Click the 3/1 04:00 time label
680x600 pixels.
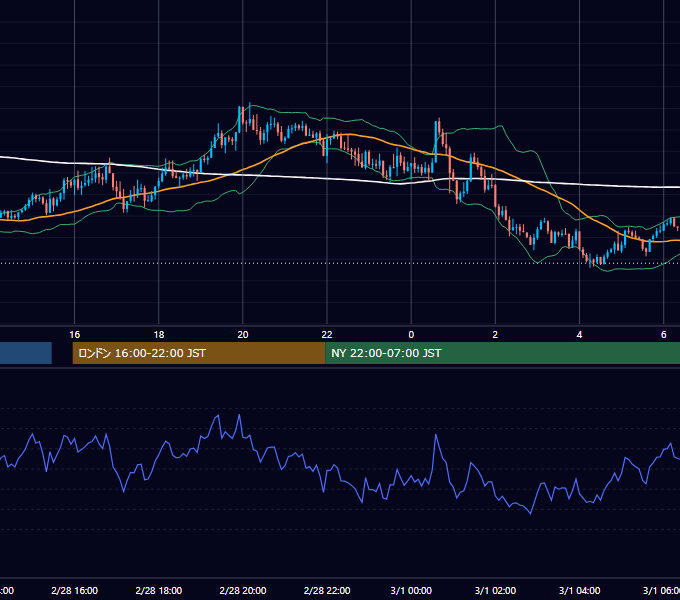coord(579,590)
